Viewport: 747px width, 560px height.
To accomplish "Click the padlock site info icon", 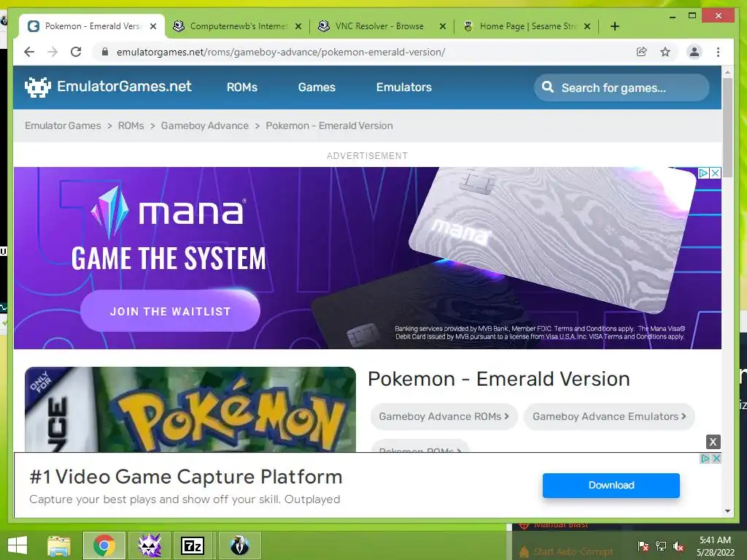I will pyautogui.click(x=105, y=52).
